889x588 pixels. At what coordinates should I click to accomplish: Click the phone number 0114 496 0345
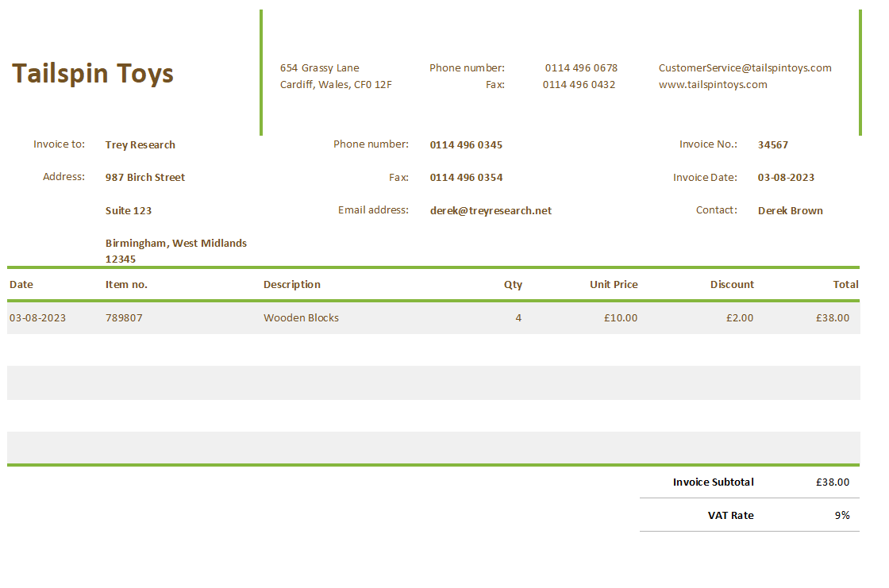[x=466, y=144]
